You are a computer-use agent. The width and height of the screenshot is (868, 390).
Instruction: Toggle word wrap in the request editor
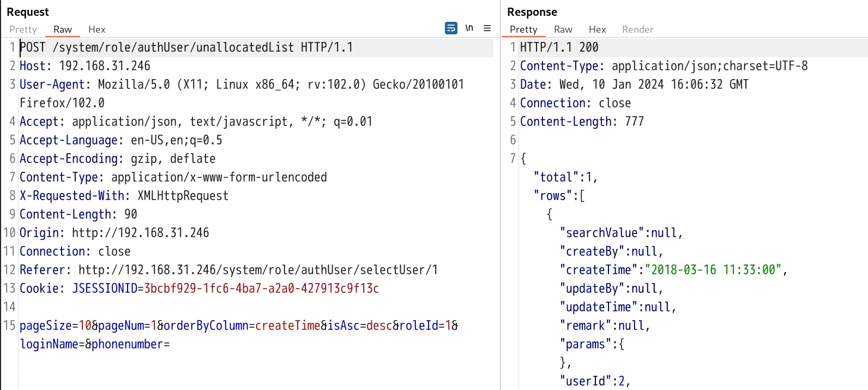[x=451, y=28]
